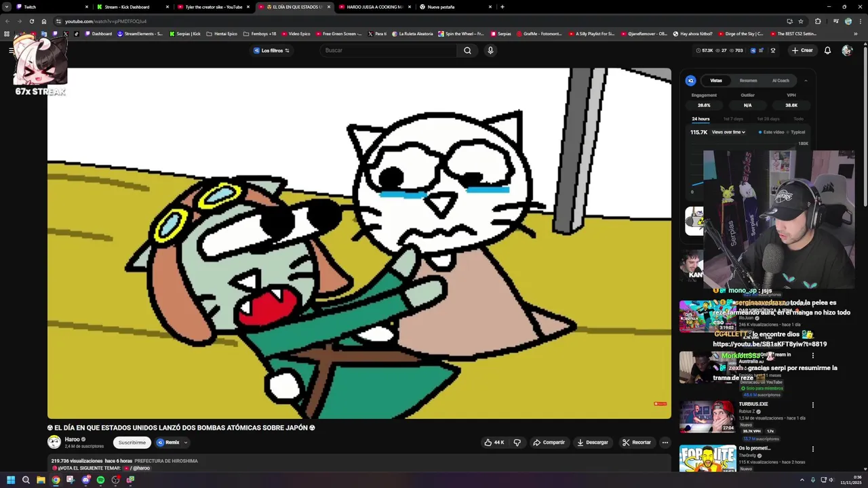This screenshot has width=868, height=488.
Task: Click the search magnifier button
Action: click(x=467, y=50)
